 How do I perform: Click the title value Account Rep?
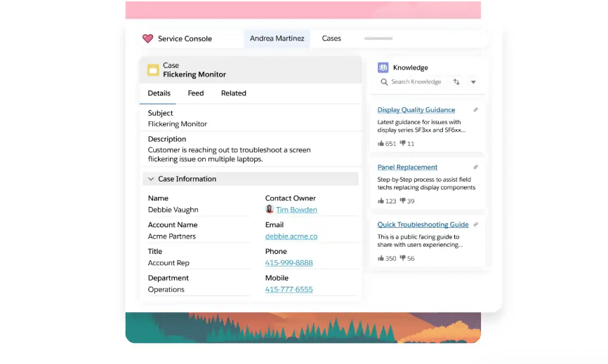168,263
